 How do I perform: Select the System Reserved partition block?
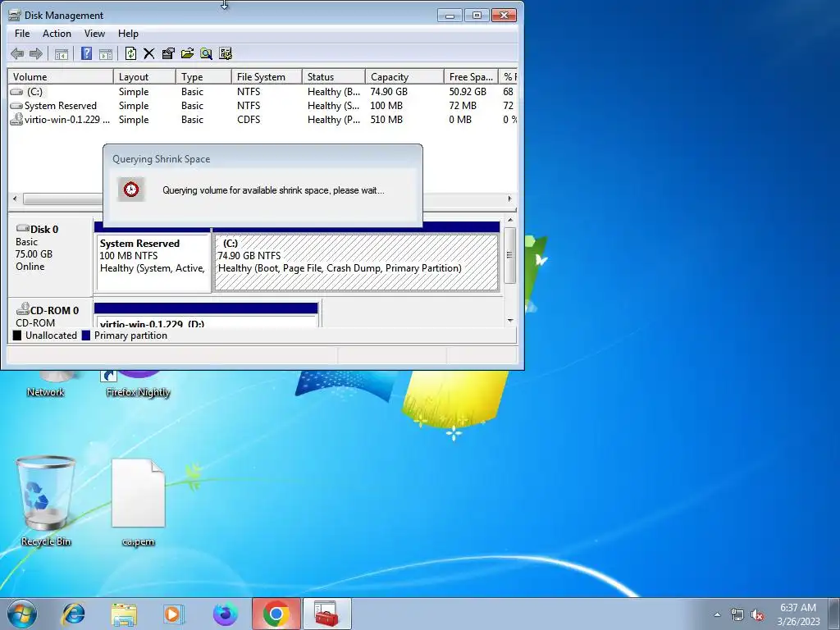tap(153, 262)
